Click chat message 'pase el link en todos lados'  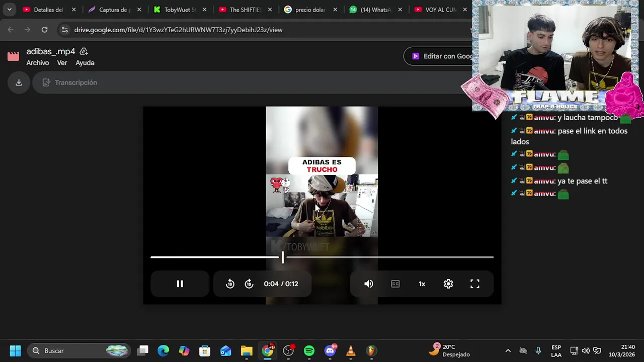pyautogui.click(x=570, y=136)
